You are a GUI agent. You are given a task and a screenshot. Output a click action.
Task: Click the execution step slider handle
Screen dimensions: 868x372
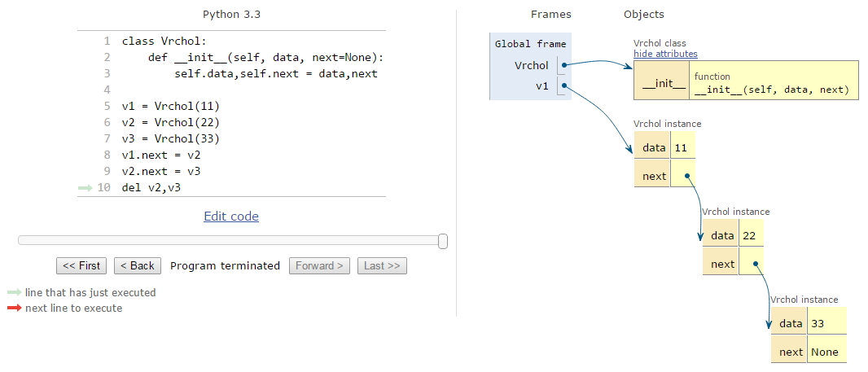pos(443,241)
